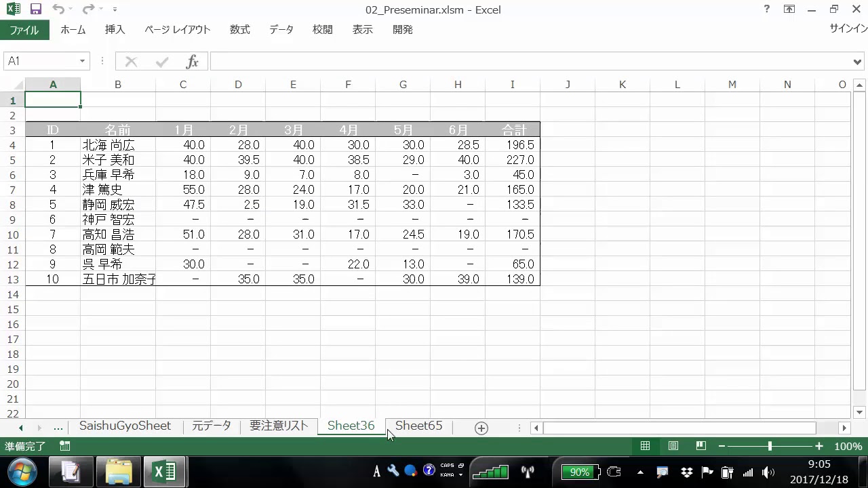Click the Insert Function fx icon
This screenshot has height=488, width=868.
coord(193,62)
